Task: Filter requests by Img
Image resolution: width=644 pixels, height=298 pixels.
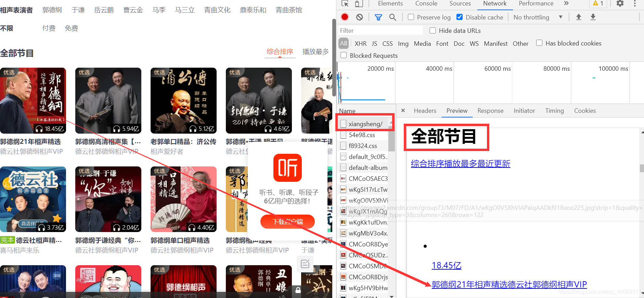Action: tap(403, 43)
